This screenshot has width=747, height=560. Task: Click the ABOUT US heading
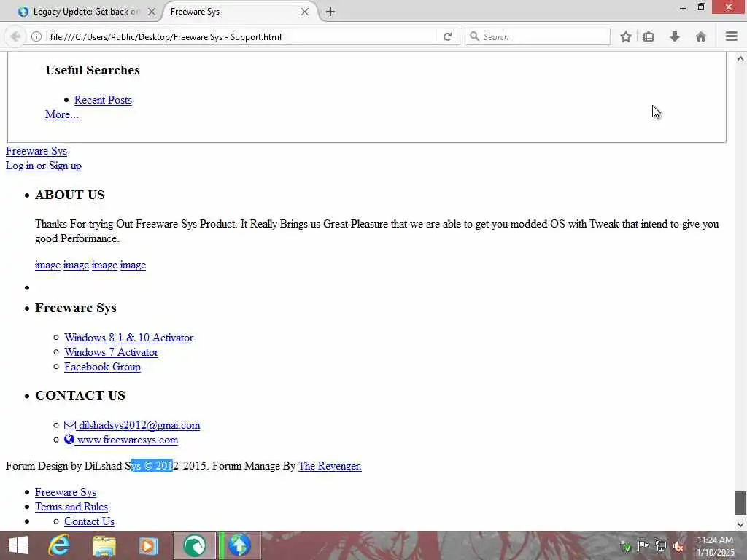point(70,195)
